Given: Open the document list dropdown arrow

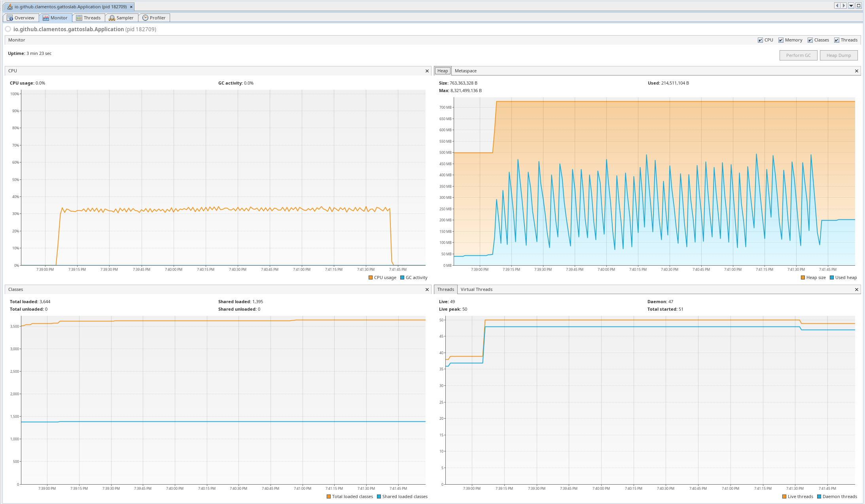Looking at the screenshot, I should pyautogui.click(x=851, y=6).
